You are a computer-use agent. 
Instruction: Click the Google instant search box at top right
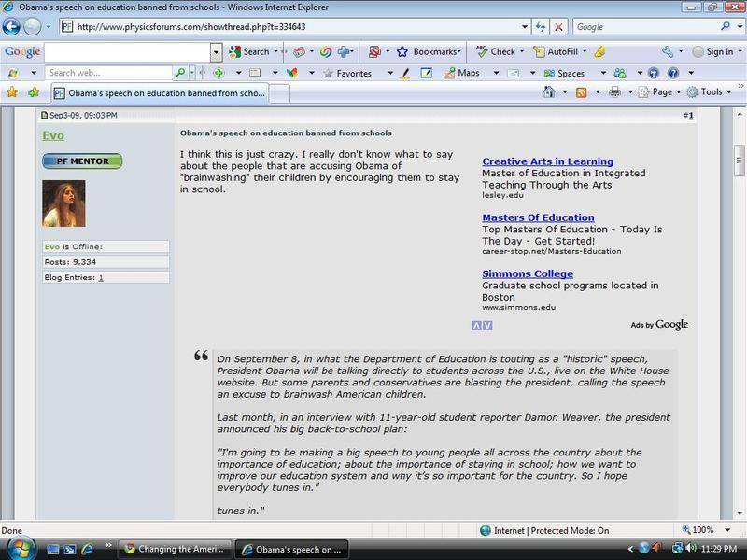pyautogui.click(x=646, y=27)
